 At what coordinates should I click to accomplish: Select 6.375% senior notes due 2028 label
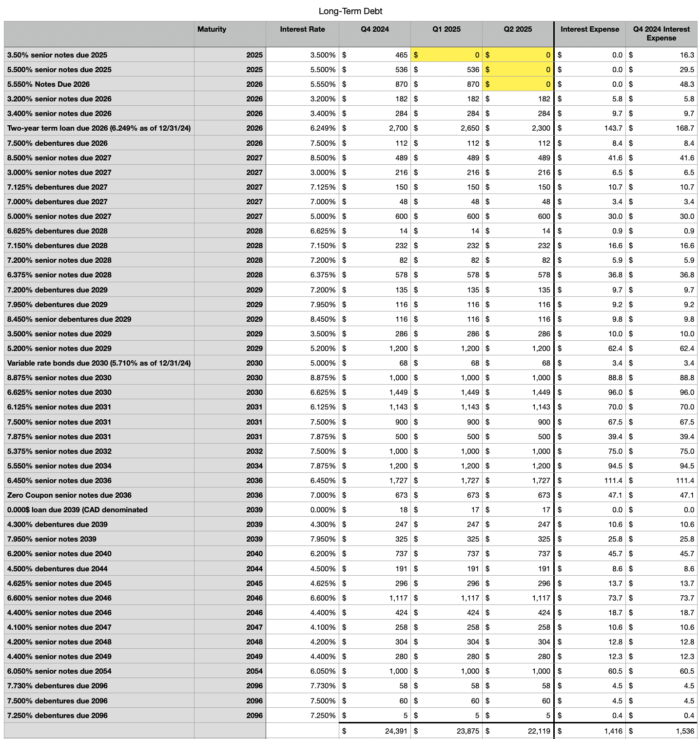(59, 275)
